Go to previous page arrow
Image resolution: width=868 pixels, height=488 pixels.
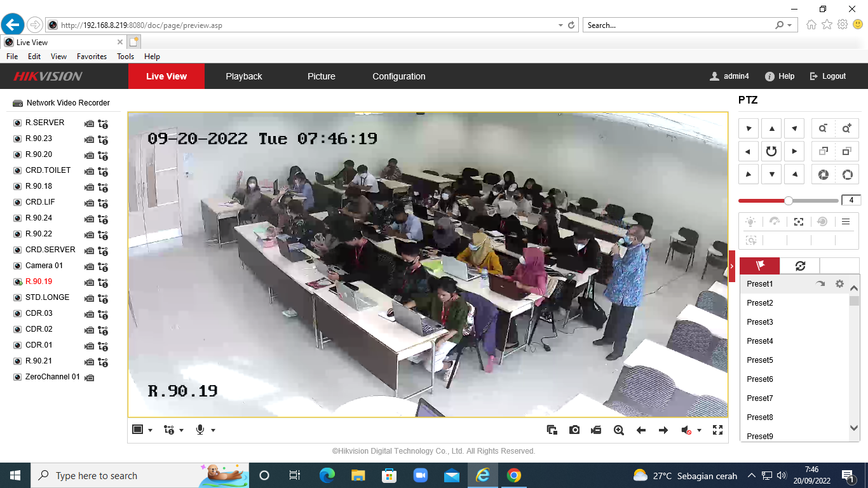click(641, 430)
